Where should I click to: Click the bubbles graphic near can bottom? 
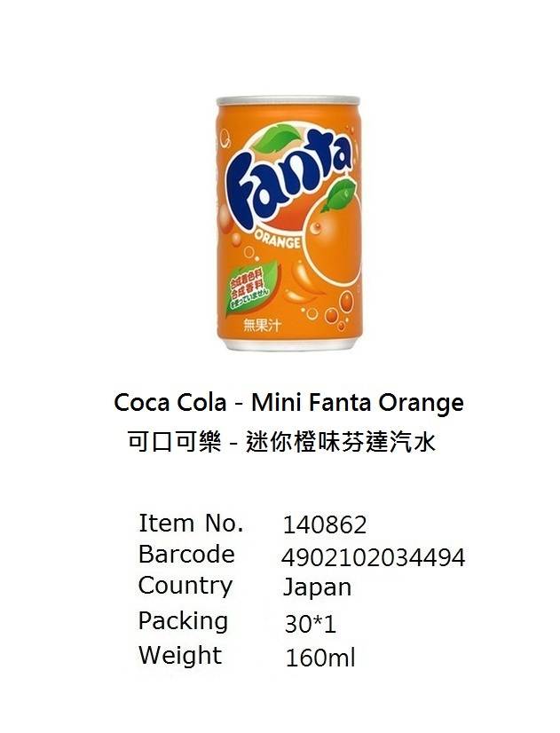point(331,311)
